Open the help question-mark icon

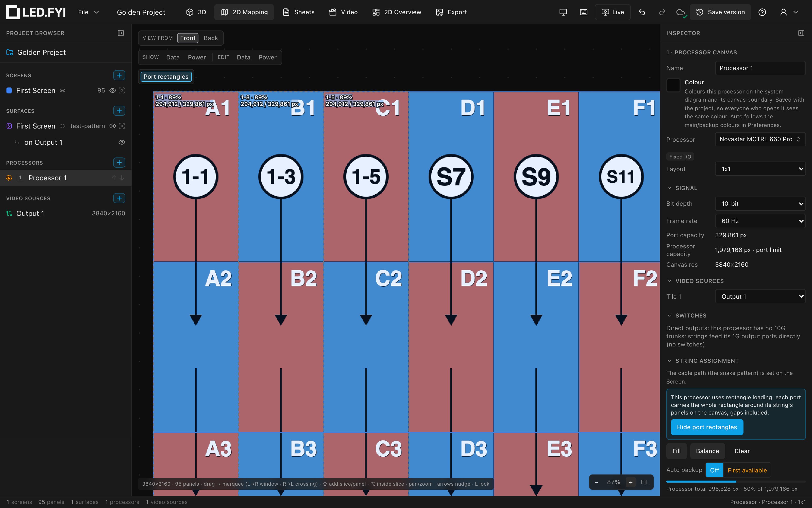[x=762, y=12]
